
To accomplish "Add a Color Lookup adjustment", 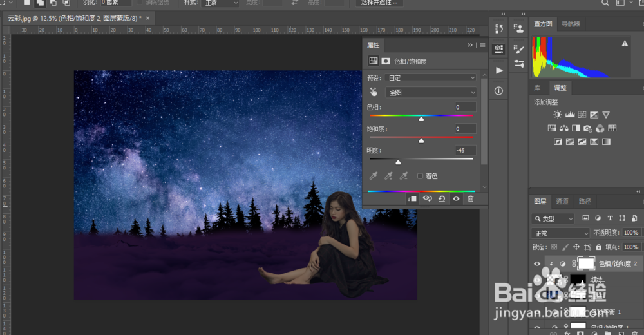I will coord(612,128).
